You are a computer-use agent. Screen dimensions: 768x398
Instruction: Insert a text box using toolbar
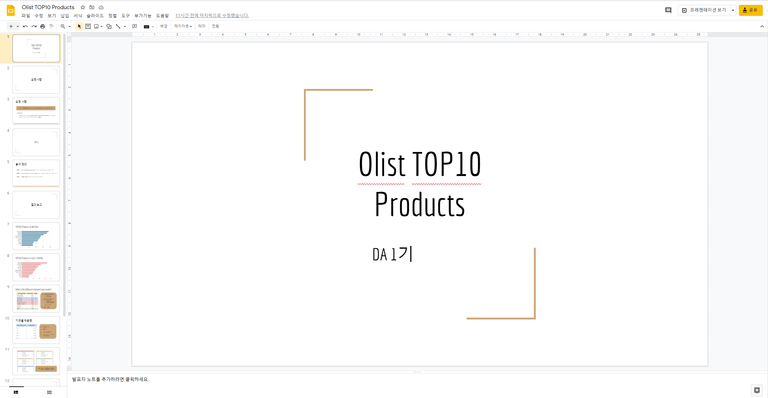coord(88,26)
